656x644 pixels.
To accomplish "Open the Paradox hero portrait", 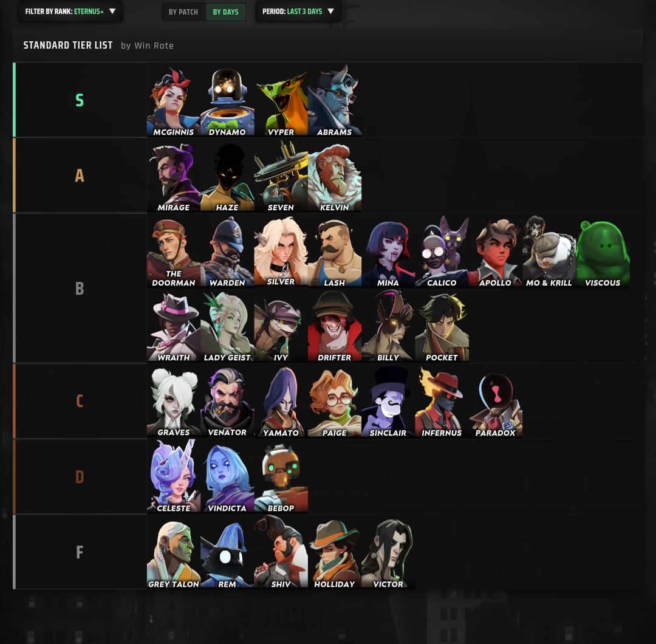I will point(496,402).
